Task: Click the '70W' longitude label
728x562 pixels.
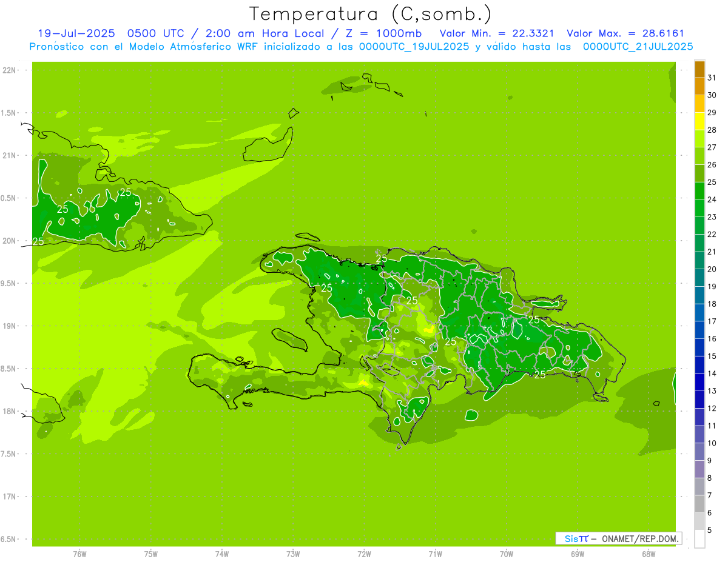Action: click(507, 554)
